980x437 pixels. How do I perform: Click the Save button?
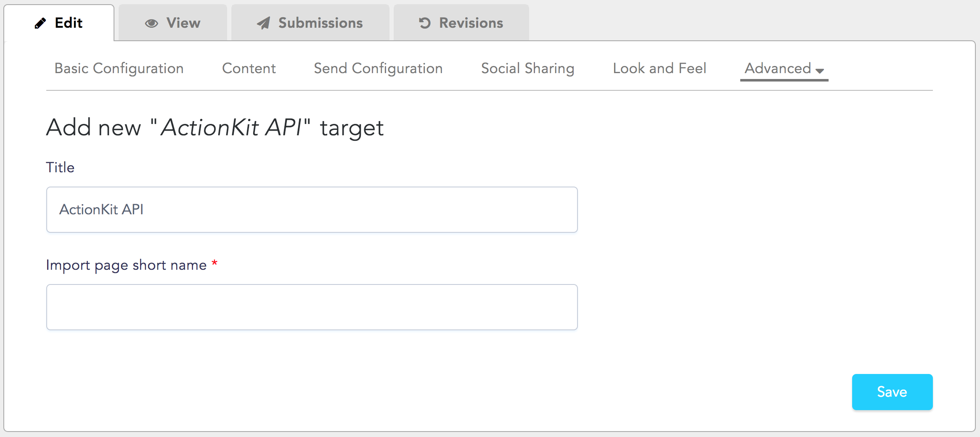[x=892, y=392]
